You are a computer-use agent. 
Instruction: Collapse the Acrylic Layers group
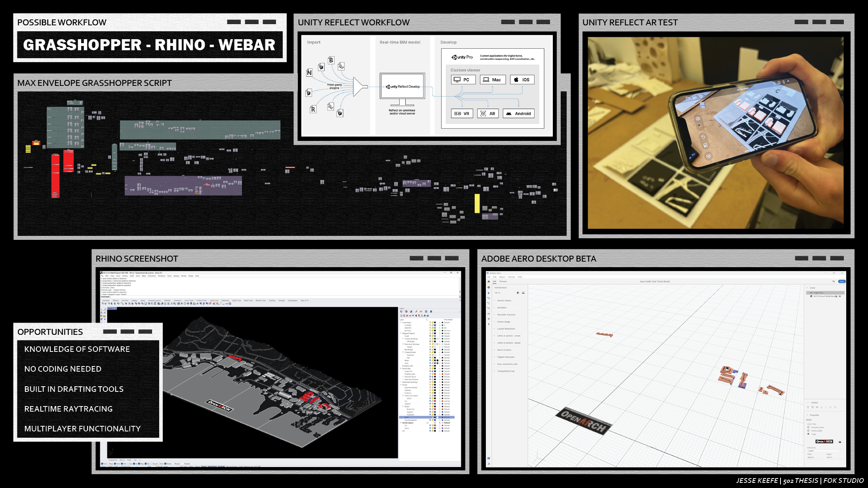click(401, 423)
